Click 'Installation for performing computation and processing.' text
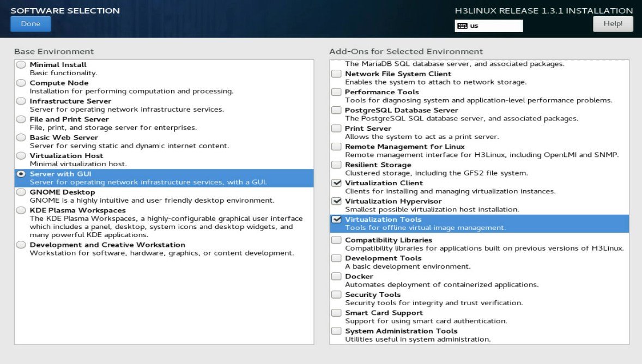The width and height of the screenshot is (642, 364). click(131, 92)
